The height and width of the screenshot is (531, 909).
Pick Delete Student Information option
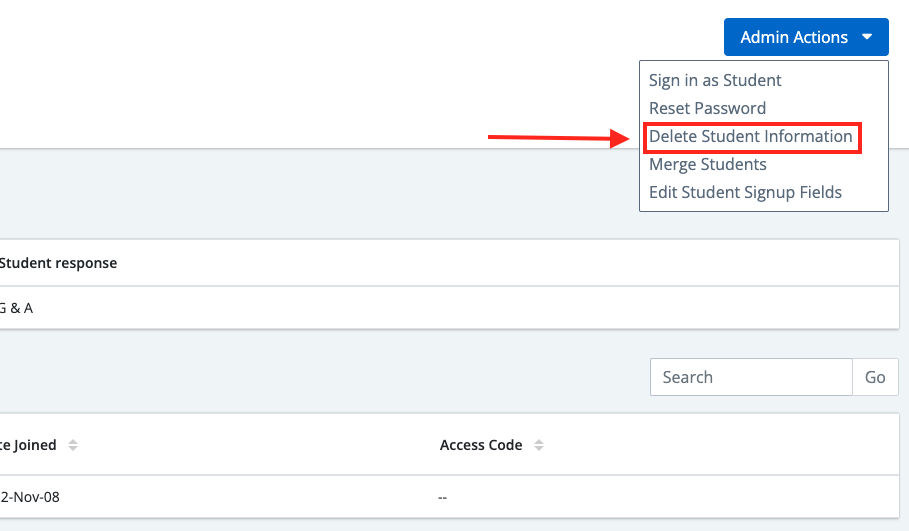(x=750, y=136)
